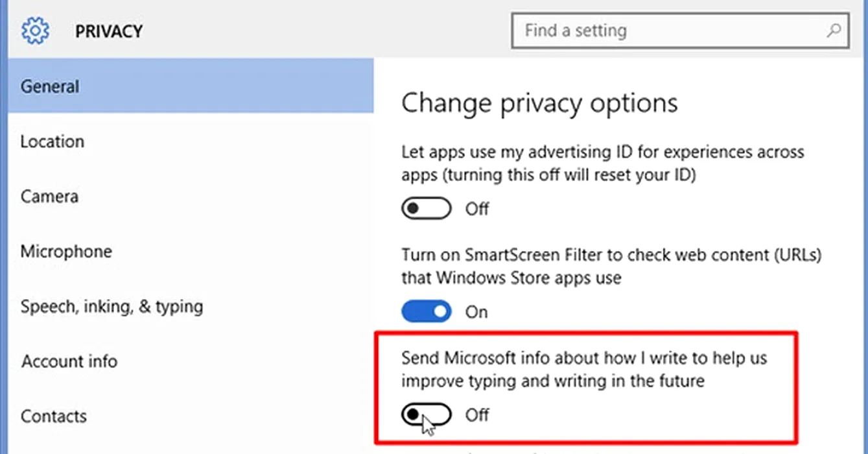Click the magnifier search icon
This screenshot has height=454, width=868.
(834, 30)
